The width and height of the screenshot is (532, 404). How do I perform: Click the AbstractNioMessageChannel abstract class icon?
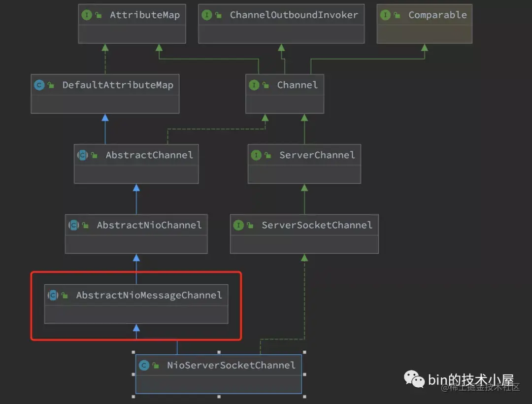(x=53, y=295)
